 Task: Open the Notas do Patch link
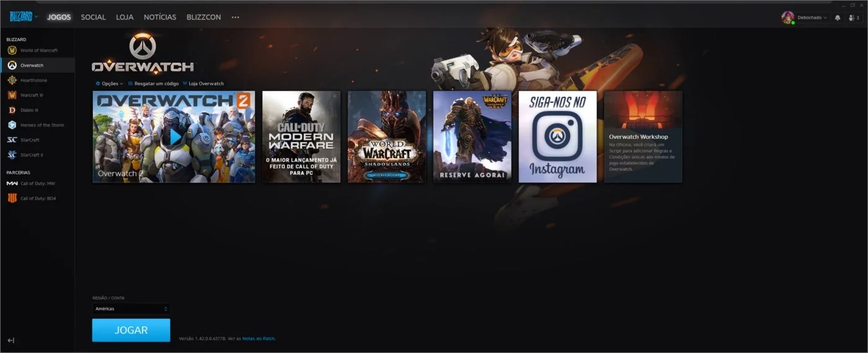259,339
